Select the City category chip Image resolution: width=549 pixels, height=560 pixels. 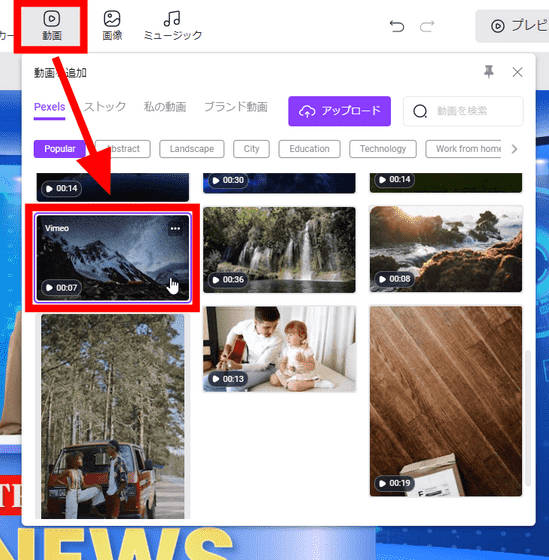coord(251,149)
